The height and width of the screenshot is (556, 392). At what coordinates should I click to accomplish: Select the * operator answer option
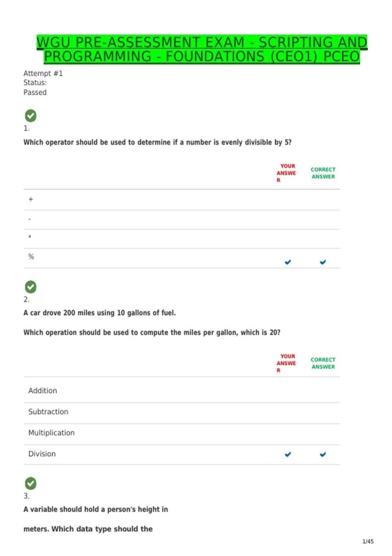coord(182,239)
